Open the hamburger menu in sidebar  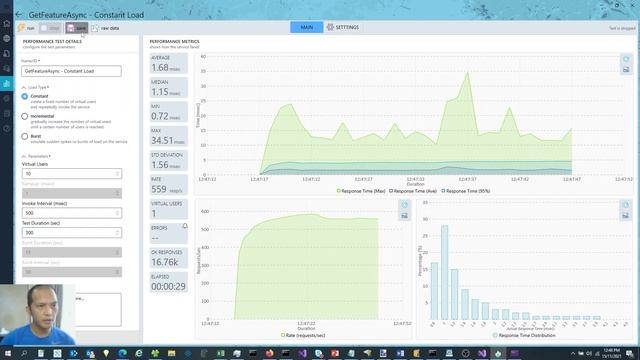[7, 7]
